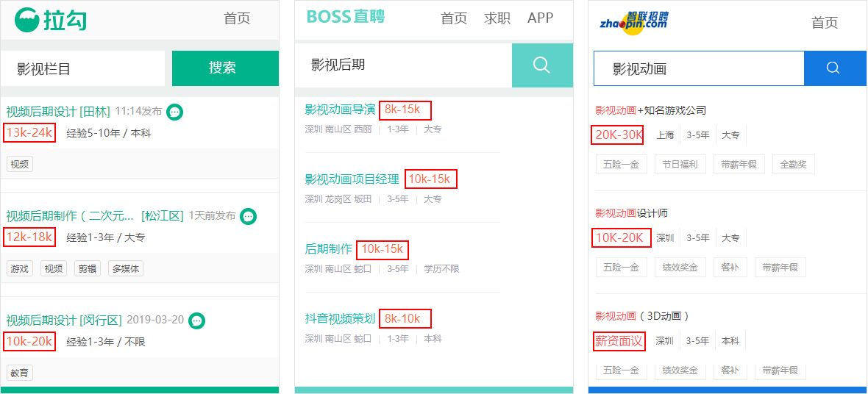Click the zhaopin.com logo
The image size is (868, 394).
click(x=634, y=24)
